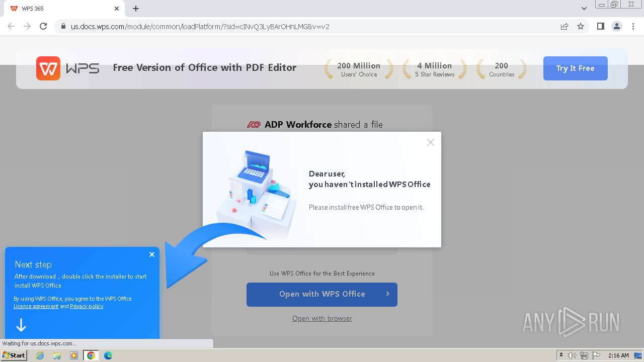Click the network tray icon
The image size is (644, 362).
tap(584, 355)
